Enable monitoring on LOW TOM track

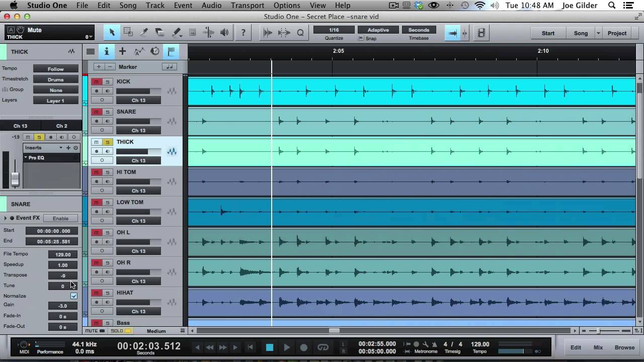[x=107, y=212]
